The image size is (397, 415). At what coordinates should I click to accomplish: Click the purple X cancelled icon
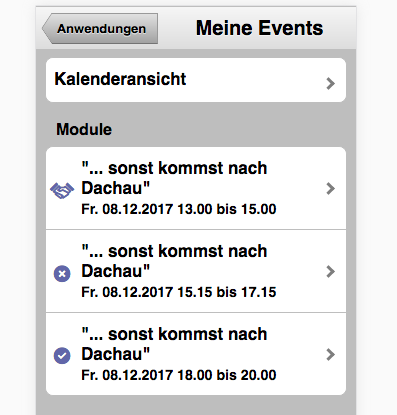point(62,274)
